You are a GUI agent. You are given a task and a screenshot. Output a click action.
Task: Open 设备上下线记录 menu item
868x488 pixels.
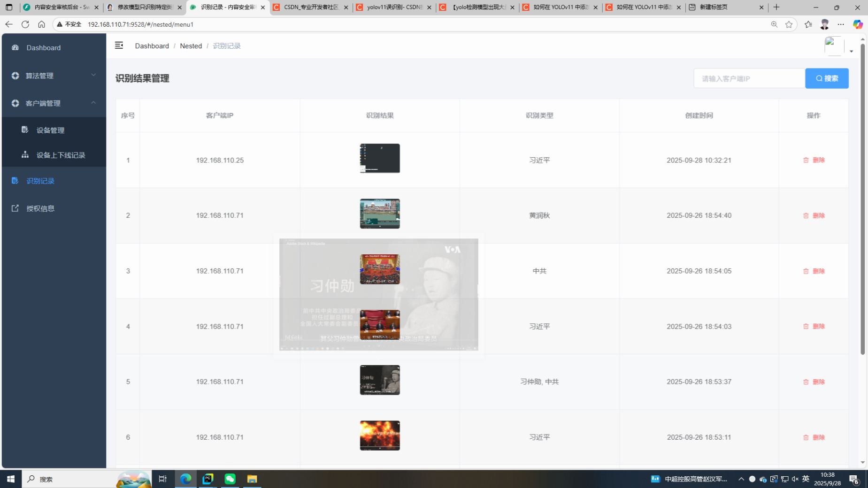point(61,155)
